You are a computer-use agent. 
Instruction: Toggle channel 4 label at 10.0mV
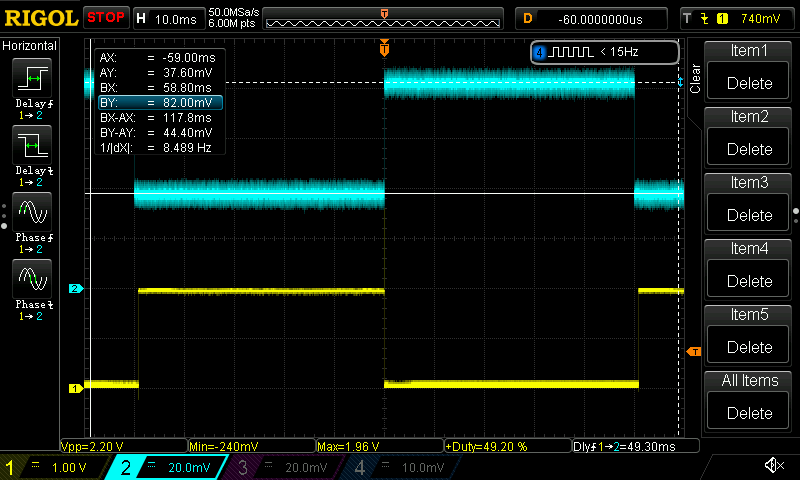point(403,467)
